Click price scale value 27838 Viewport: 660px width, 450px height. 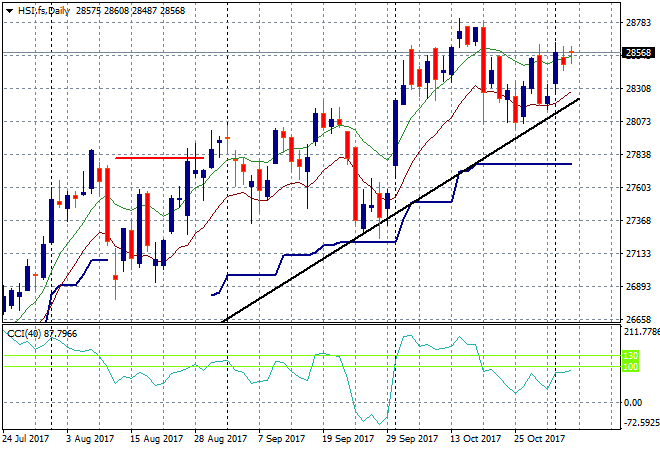point(639,154)
